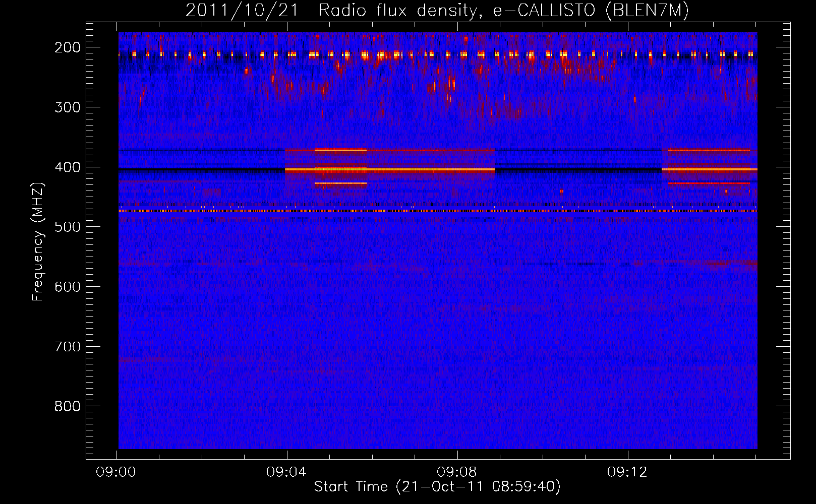
Task: Click the 09:00 time tick label
Action: pos(116,472)
